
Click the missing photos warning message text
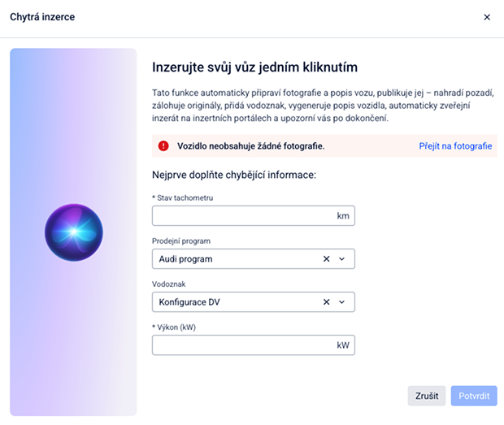click(x=250, y=146)
